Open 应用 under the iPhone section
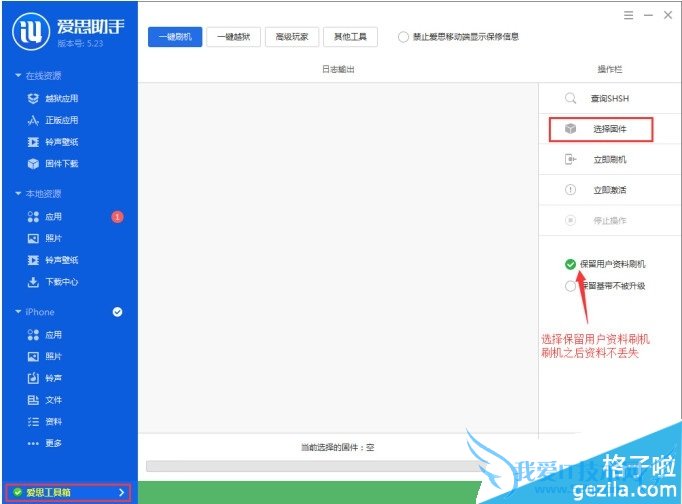The height and width of the screenshot is (504, 682). 53,335
